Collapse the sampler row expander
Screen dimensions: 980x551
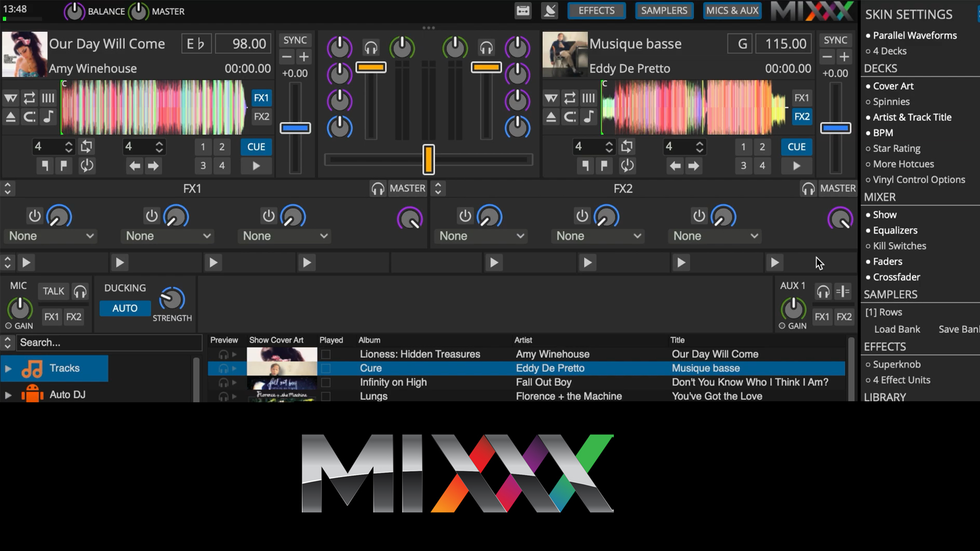point(8,263)
